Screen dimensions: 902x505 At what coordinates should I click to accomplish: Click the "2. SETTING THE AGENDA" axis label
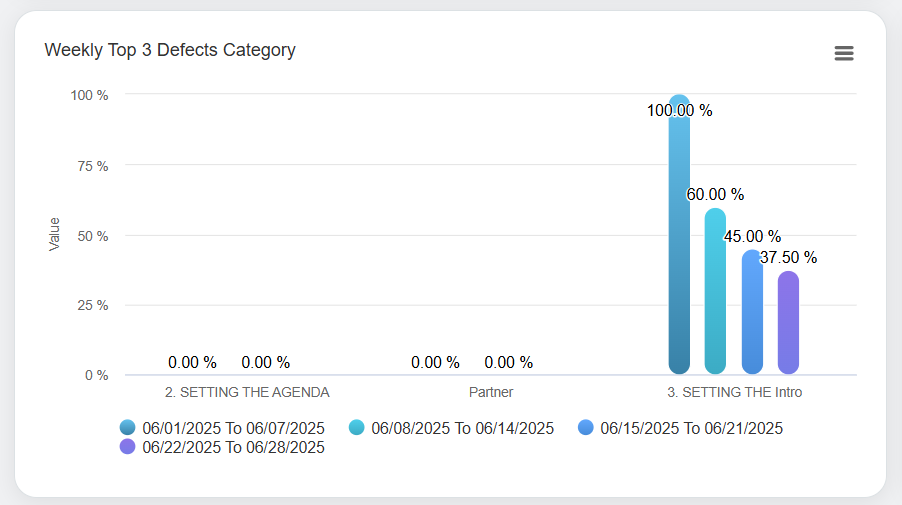247,392
